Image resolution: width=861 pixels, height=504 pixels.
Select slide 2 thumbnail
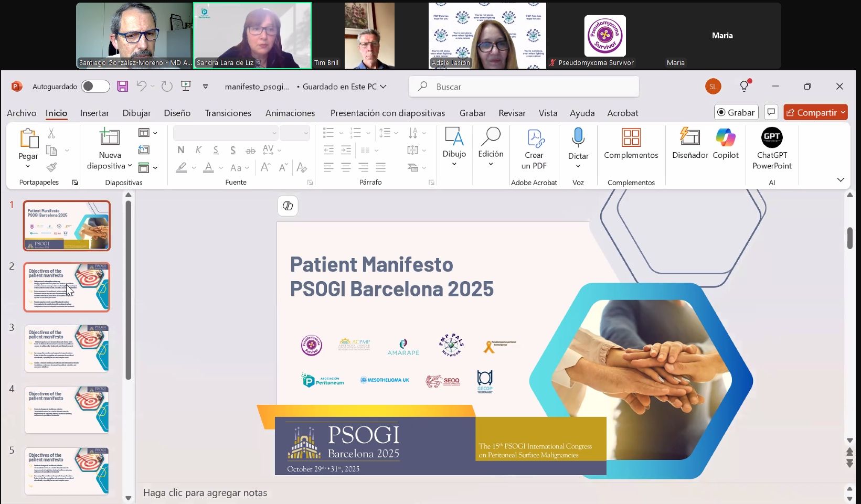point(67,287)
